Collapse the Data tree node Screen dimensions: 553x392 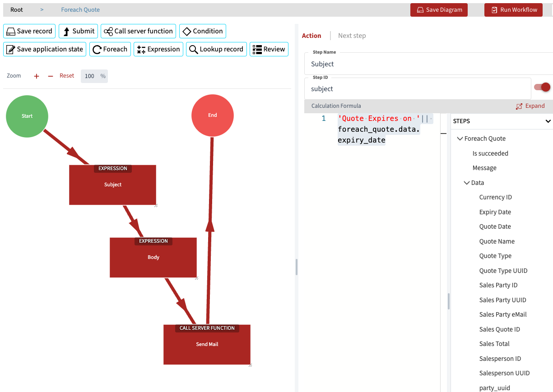click(x=467, y=183)
